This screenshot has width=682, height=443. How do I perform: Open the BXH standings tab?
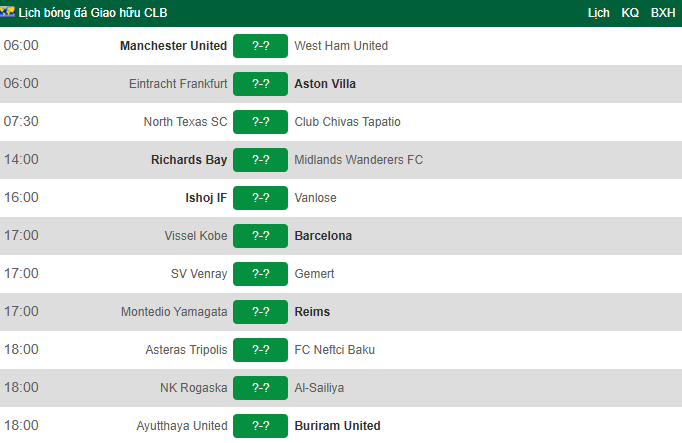pos(663,13)
